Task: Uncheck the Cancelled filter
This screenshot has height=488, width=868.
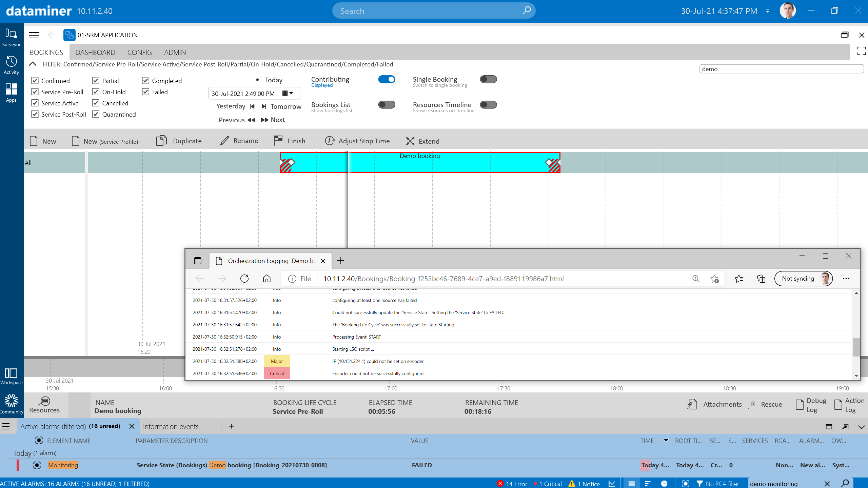Action: tap(96, 103)
